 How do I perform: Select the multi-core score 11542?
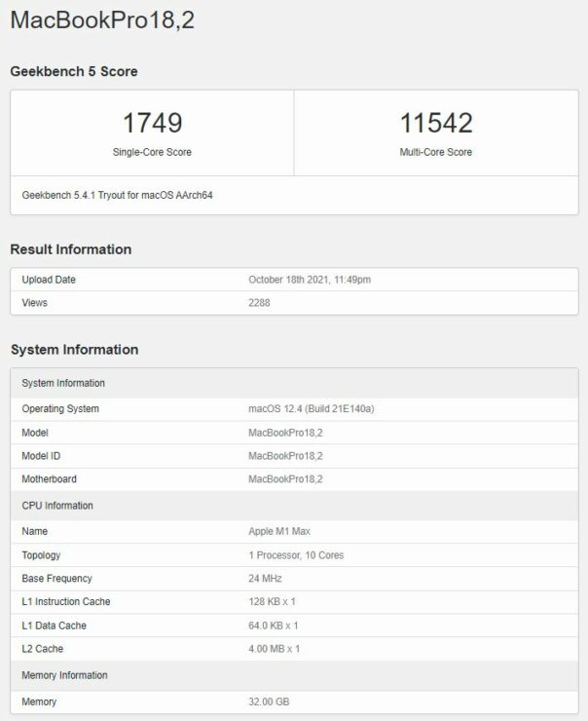tap(436, 123)
